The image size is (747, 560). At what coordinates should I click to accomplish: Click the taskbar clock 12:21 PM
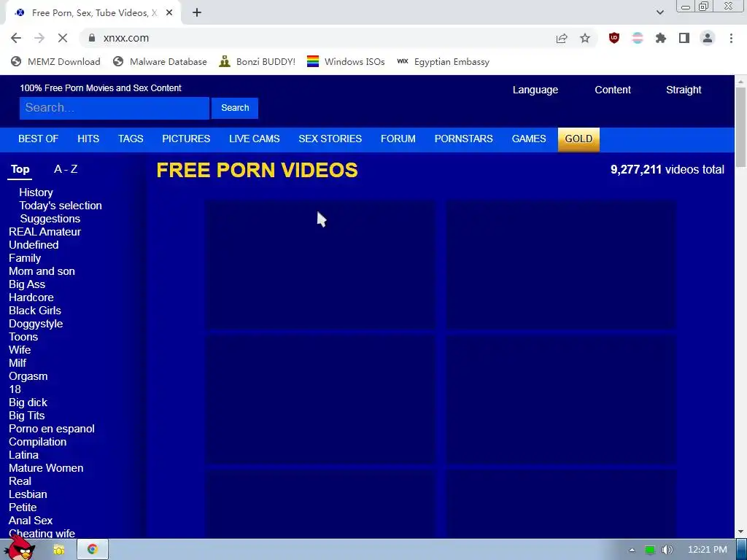[708, 550]
